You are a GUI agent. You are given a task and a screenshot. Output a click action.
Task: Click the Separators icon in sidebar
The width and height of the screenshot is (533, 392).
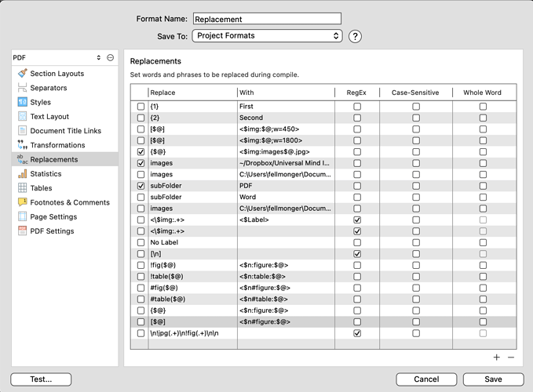pos(22,88)
